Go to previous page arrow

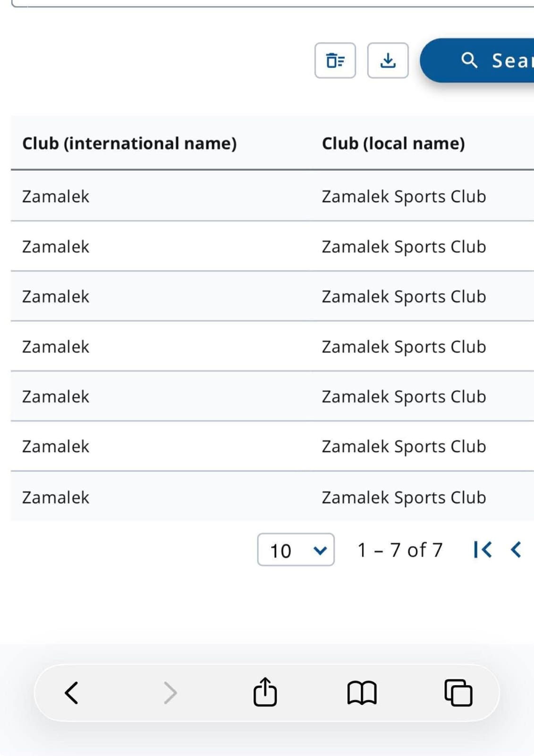[x=516, y=550]
